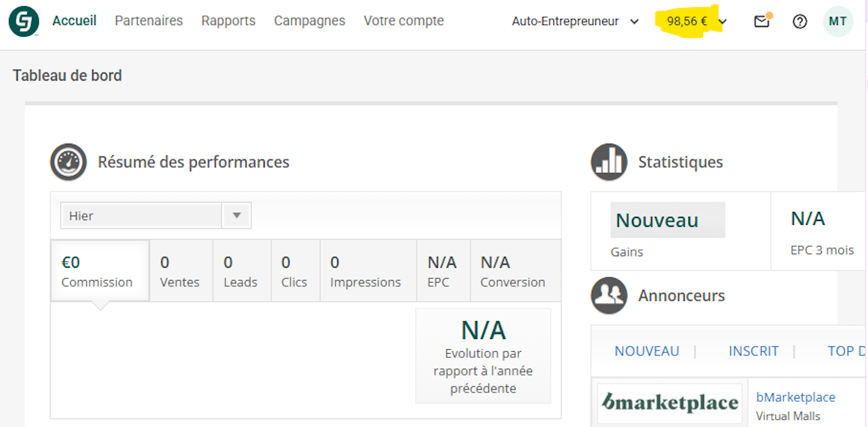Viewport: 868px width, 427px height.
Task: Open the MT user avatar menu
Action: 837,22
